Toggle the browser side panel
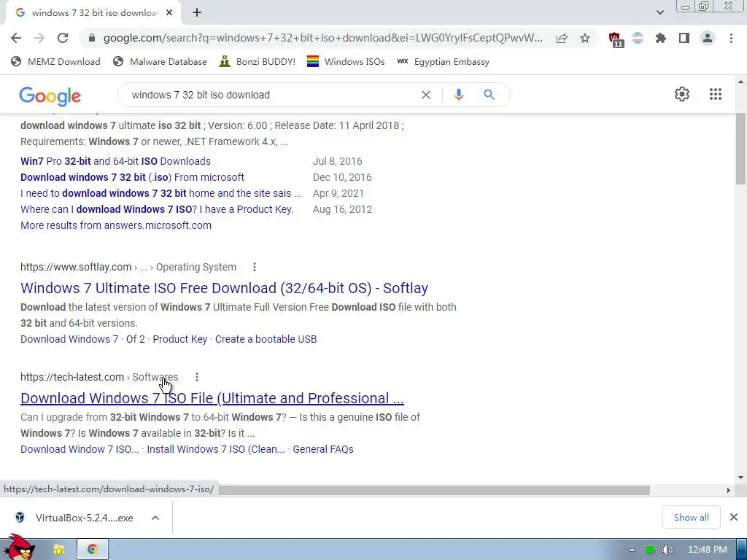Image resolution: width=747 pixels, height=560 pixels. [684, 38]
